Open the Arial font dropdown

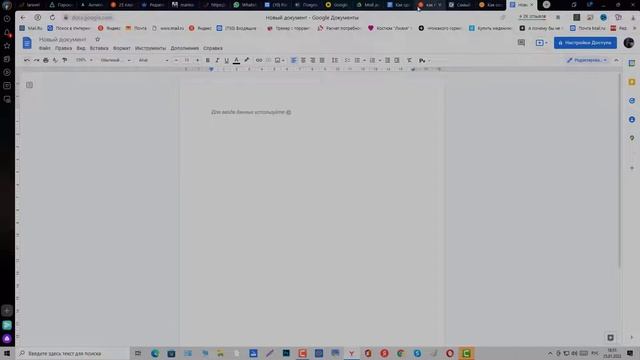point(153,60)
